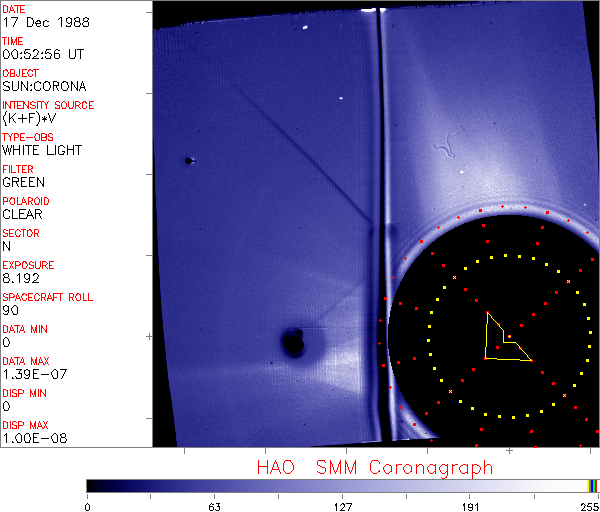600x512 pixels.
Task: Click the 8.192 exposure value
Action: click(20, 278)
